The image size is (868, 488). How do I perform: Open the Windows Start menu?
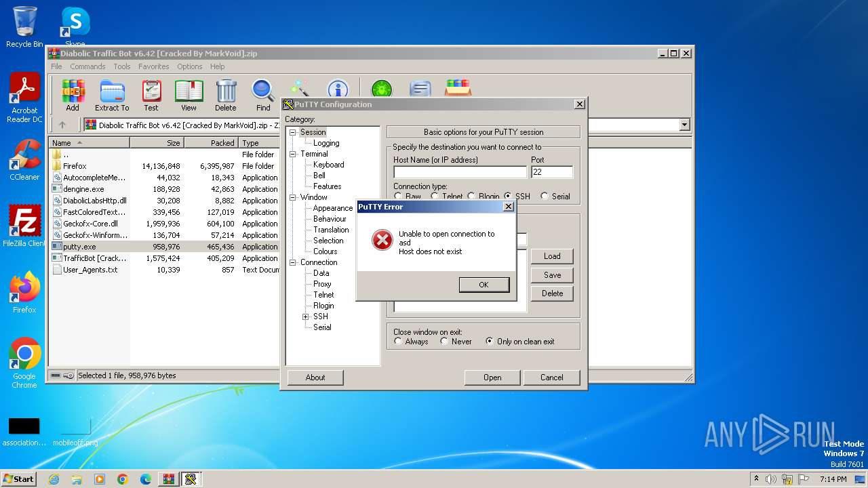(19, 479)
